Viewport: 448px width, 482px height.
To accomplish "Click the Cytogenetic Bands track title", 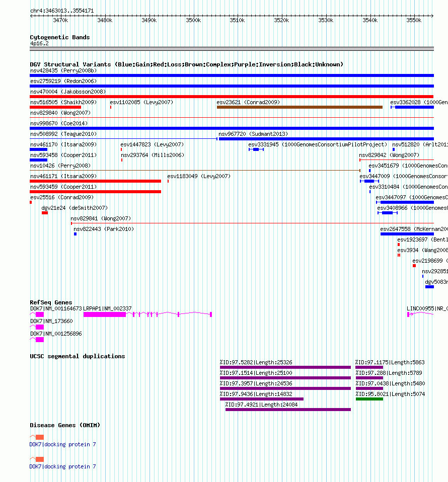I will coord(60,37).
